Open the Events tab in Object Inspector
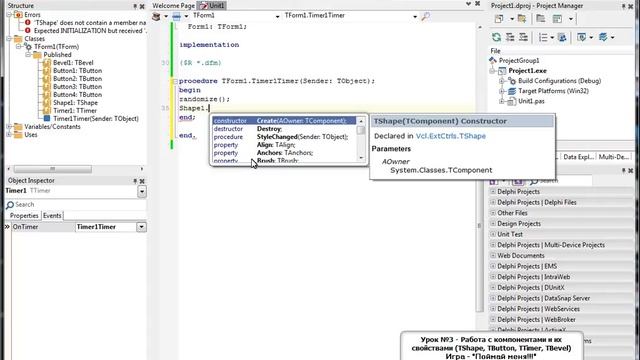The image size is (640, 360). click(x=52, y=216)
